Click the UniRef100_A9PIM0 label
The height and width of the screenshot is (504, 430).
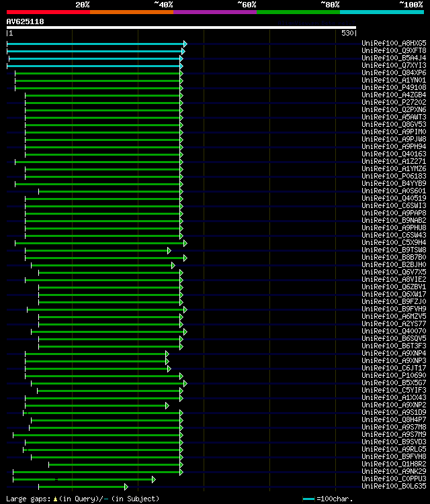pyautogui.click(x=394, y=132)
